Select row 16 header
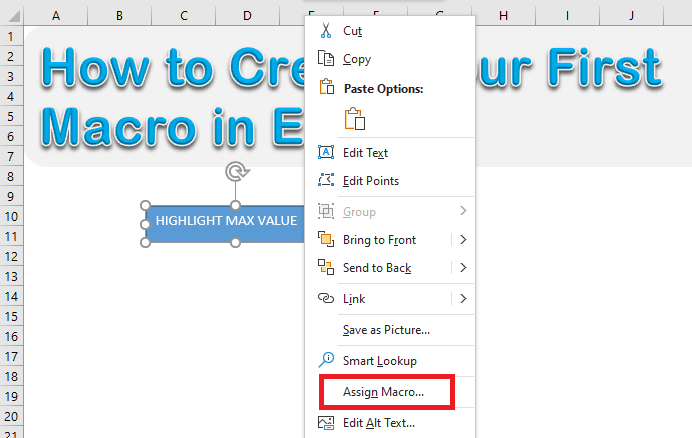Screen dimensions: 692x438 pyautogui.click(x=11, y=336)
